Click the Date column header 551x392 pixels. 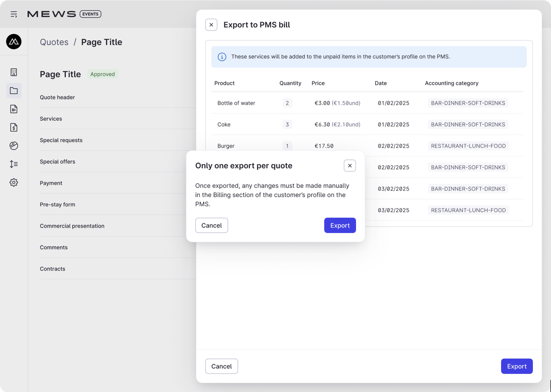coord(380,83)
